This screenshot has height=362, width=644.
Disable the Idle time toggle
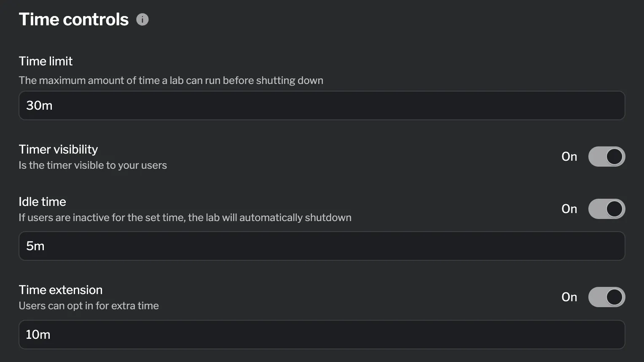point(606,209)
